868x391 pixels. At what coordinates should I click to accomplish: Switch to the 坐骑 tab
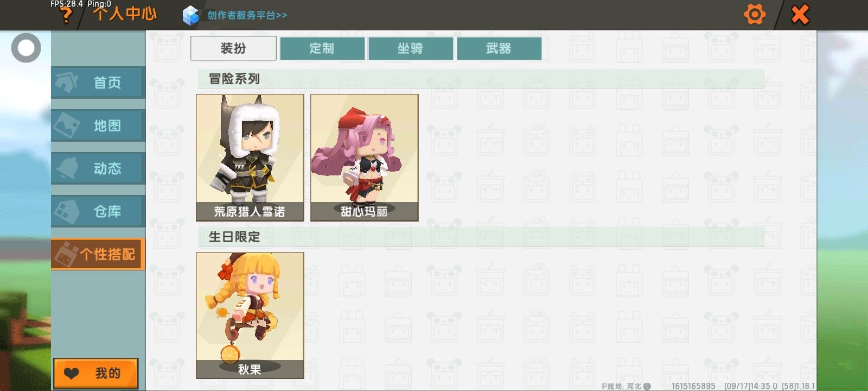410,48
